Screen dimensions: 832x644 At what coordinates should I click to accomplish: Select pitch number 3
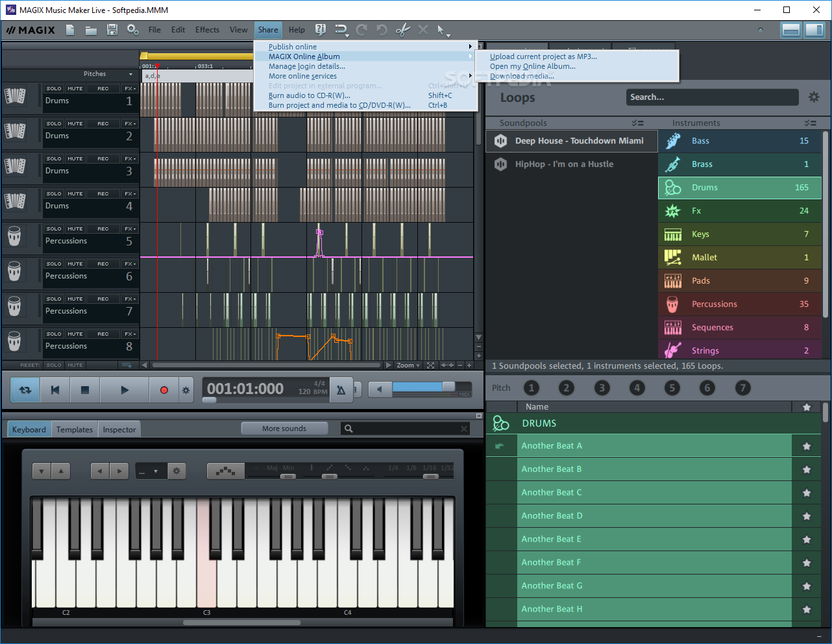[602, 388]
